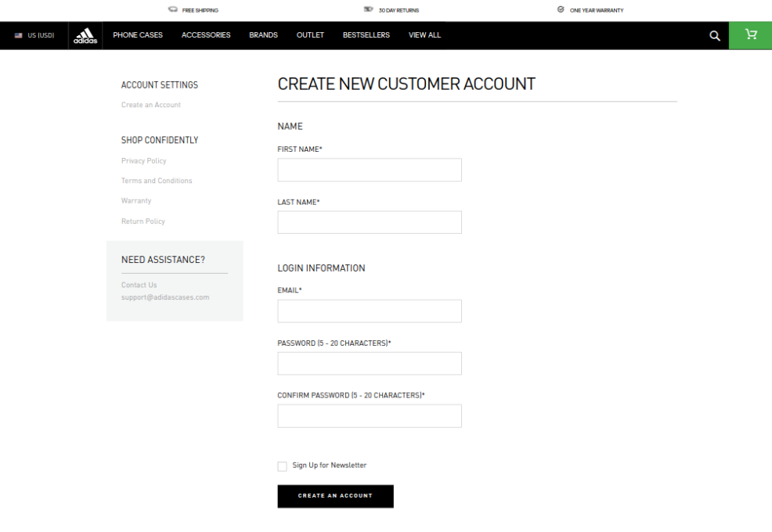The image size is (772, 532).
Task: Click the Free Shipping truck icon
Action: (171, 9)
